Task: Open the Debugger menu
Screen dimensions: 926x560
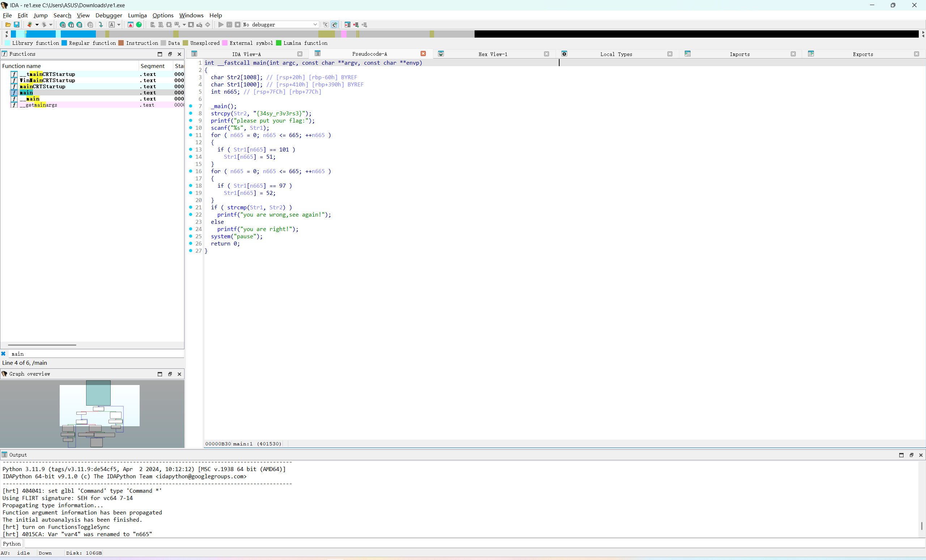Action: [x=109, y=16]
